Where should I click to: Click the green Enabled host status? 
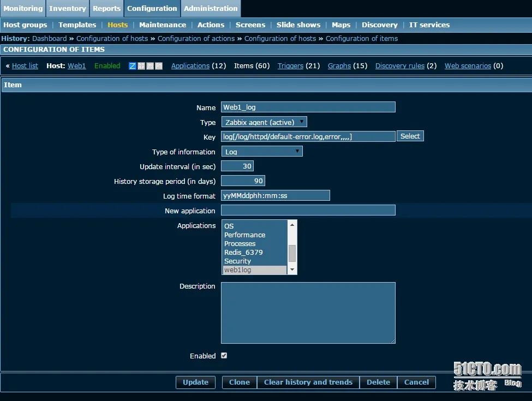pyautogui.click(x=107, y=66)
